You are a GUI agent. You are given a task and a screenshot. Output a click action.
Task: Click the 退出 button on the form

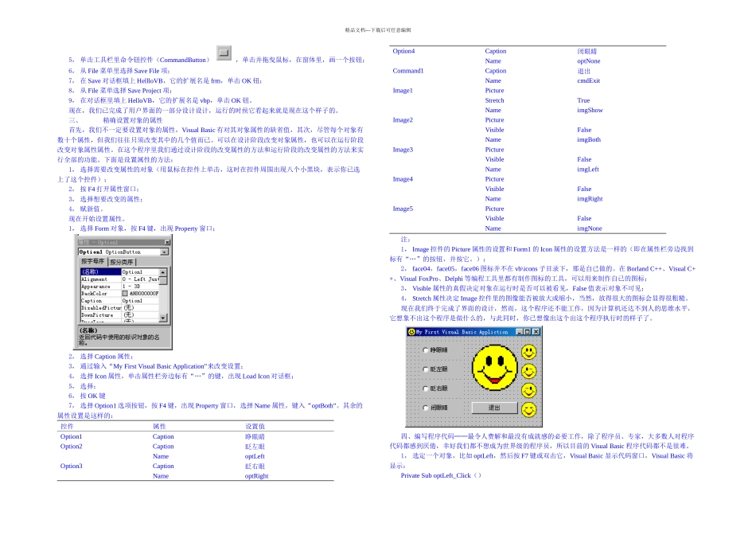(x=494, y=408)
